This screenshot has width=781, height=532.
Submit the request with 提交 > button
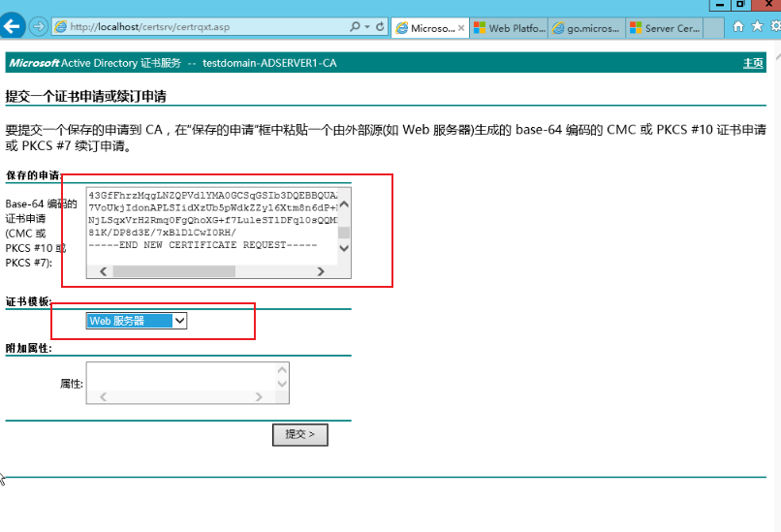pos(299,435)
